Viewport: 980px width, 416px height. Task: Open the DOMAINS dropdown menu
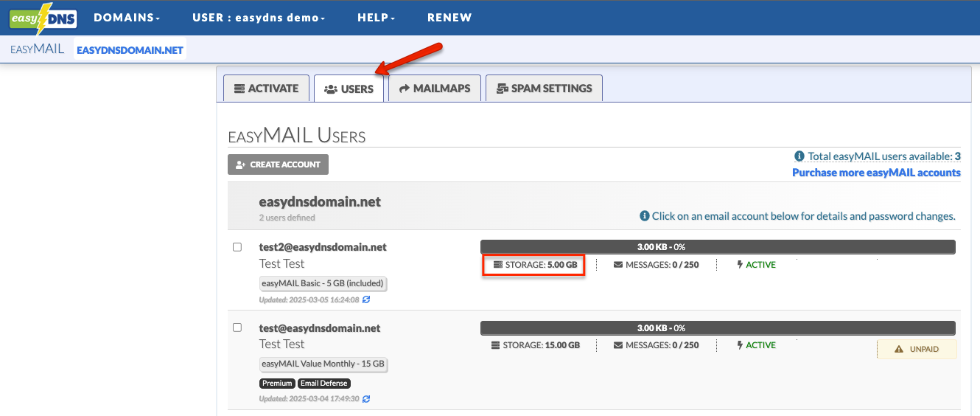click(x=127, y=18)
